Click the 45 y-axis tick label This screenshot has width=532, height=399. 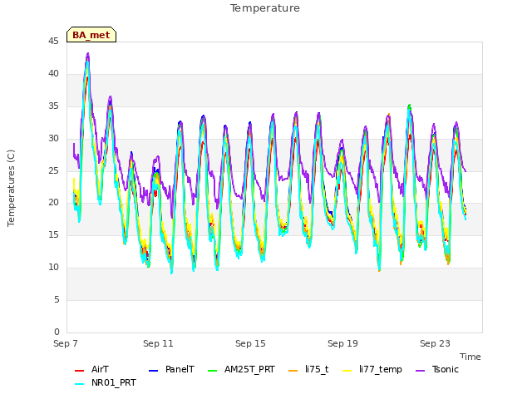click(x=53, y=42)
